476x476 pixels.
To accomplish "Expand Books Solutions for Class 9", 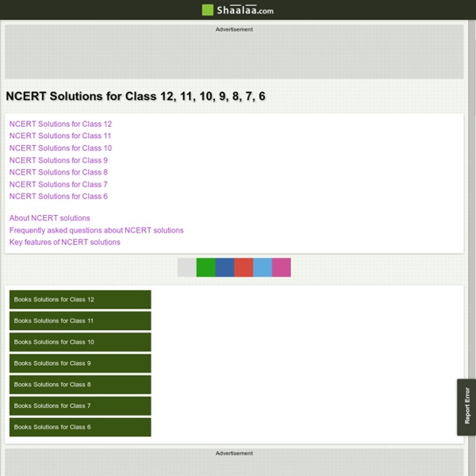I will coord(80,363).
